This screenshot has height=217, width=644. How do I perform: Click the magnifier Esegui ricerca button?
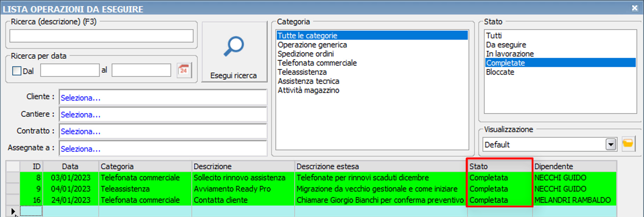[x=233, y=52]
